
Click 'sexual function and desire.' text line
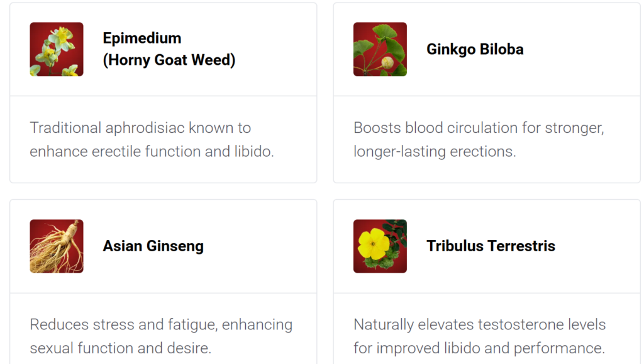tap(120, 348)
